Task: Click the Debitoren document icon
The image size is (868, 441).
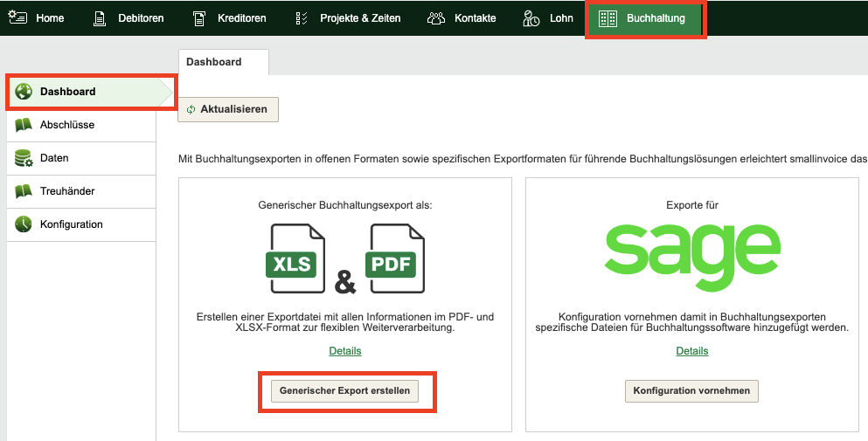Action: (x=100, y=18)
